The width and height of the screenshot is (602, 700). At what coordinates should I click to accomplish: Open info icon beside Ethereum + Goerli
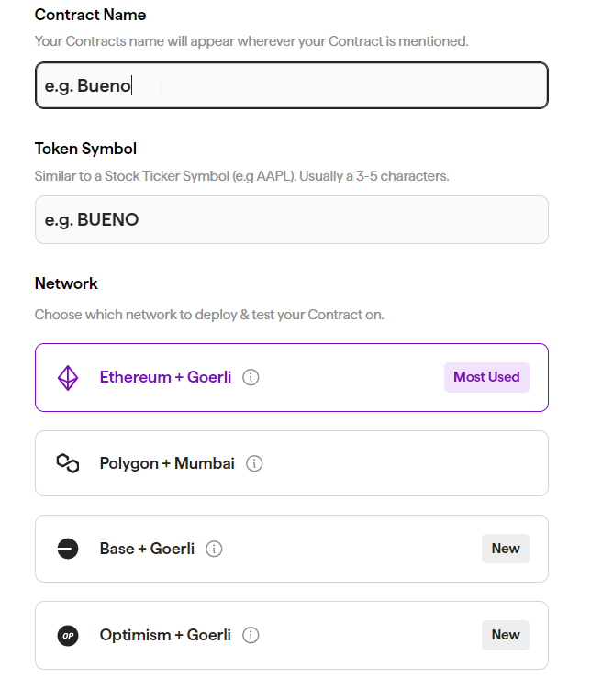click(x=251, y=377)
